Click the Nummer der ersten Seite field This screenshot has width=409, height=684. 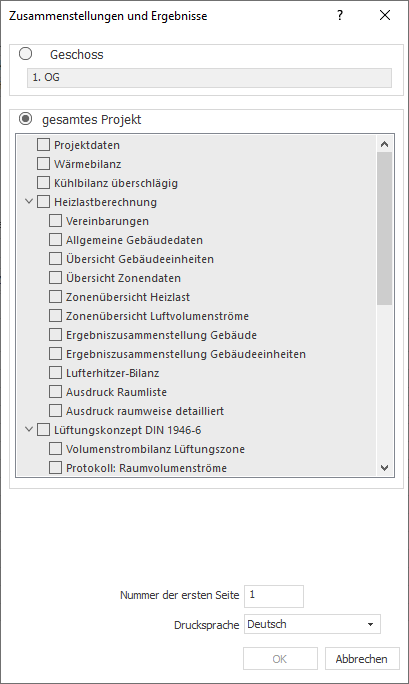[x=274, y=596]
